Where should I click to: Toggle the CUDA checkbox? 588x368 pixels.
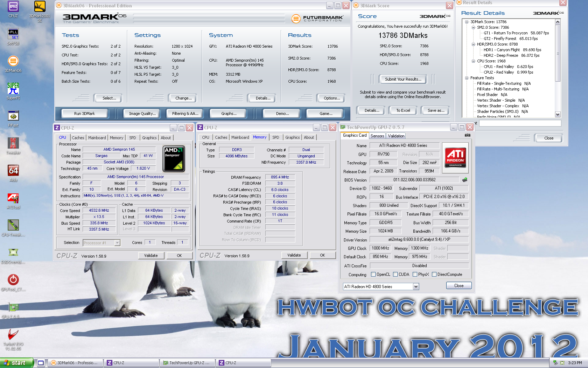coord(395,274)
